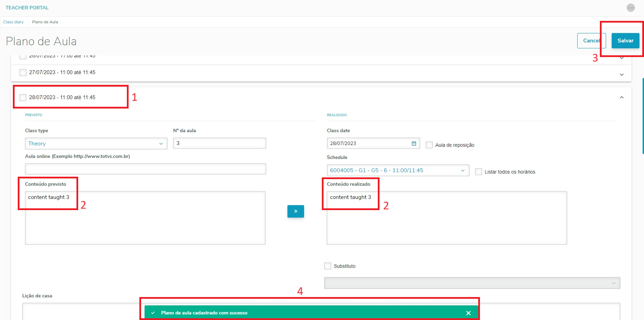Collapse the 28/07/2023 lesson panel
Viewport: 644px width, 320px height.
(x=622, y=97)
